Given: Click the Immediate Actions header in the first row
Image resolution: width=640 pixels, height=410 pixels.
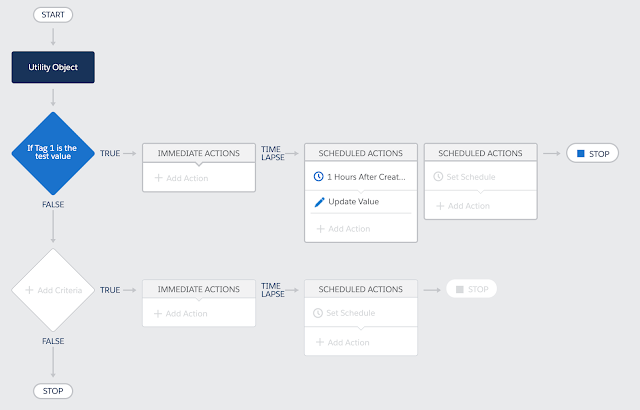Looking at the screenshot, I should pyautogui.click(x=199, y=153).
